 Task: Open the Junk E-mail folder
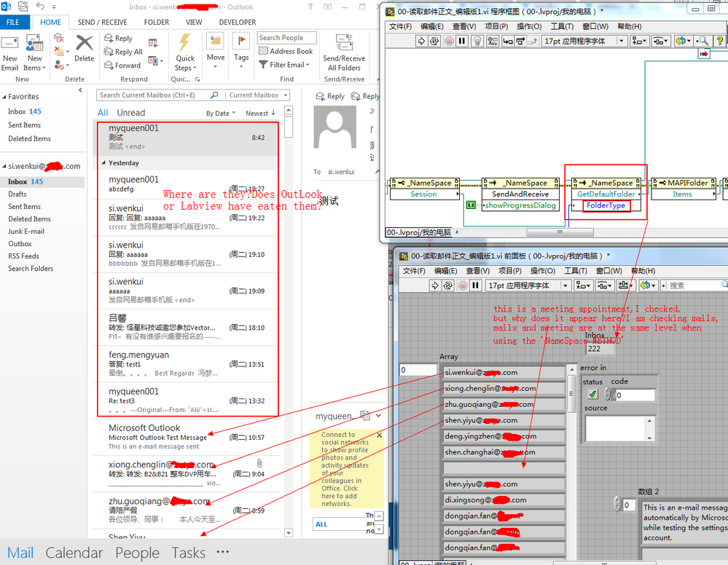26,231
